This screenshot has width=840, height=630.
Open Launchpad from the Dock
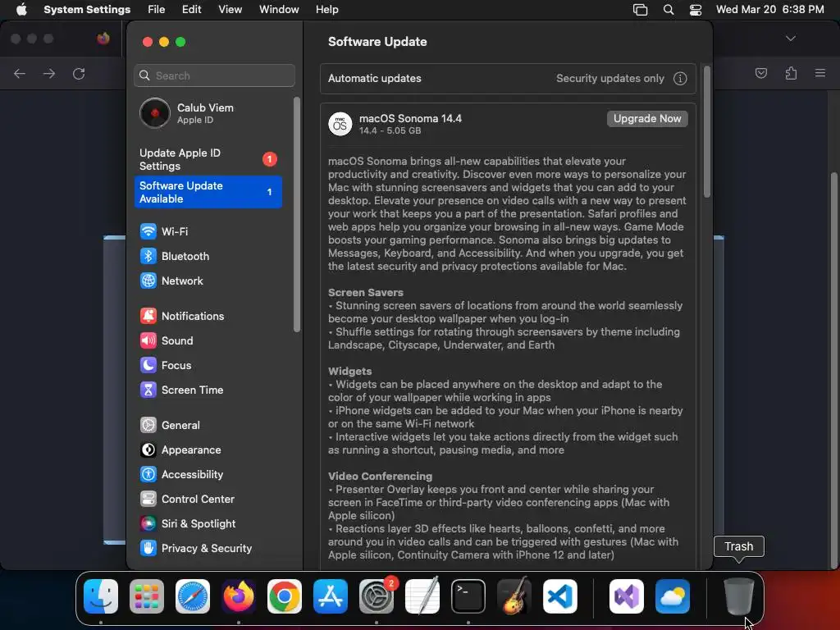click(147, 596)
